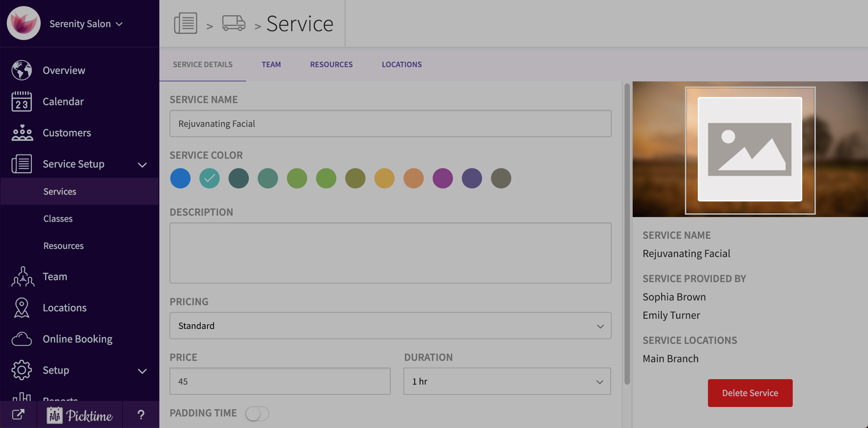This screenshot has width=868, height=428.
Task: Click the Price input field
Action: 280,381
